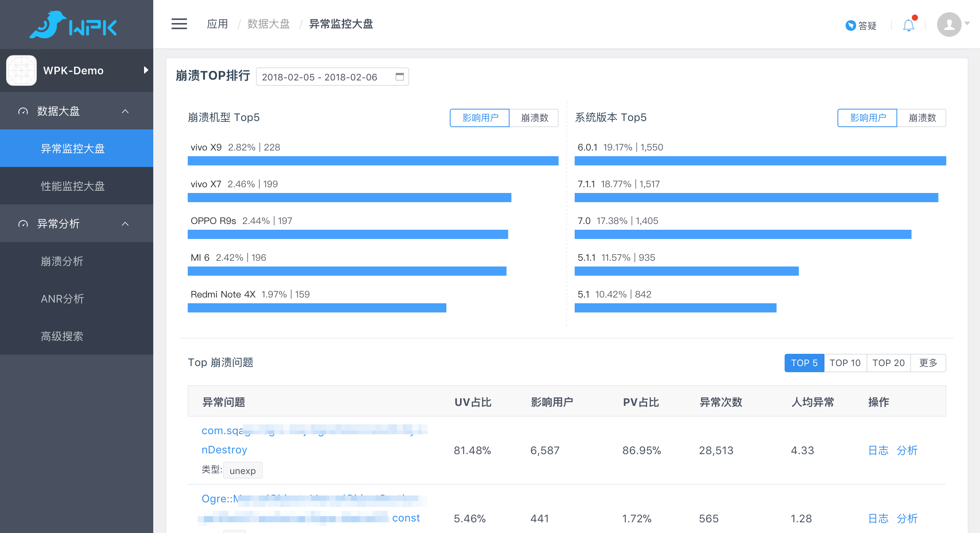Switch 系统版本 Top5 to 崩溃数
The image size is (980, 533).
click(x=922, y=118)
